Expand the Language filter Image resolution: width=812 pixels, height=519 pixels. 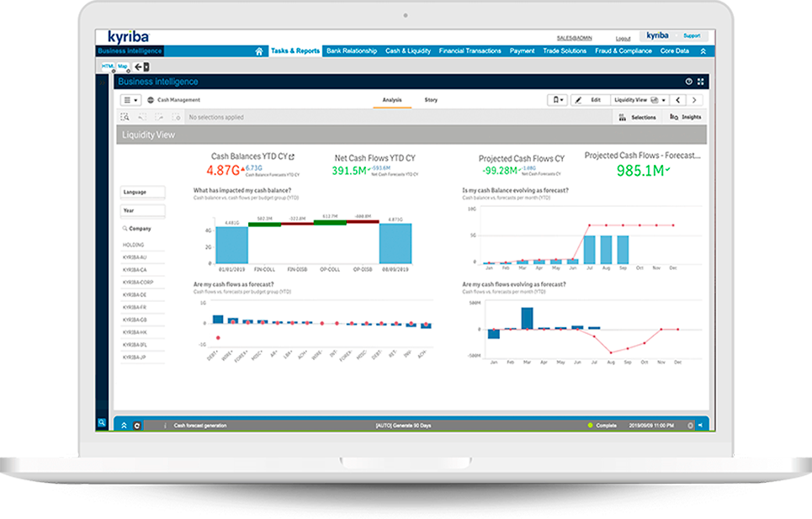coord(143,193)
